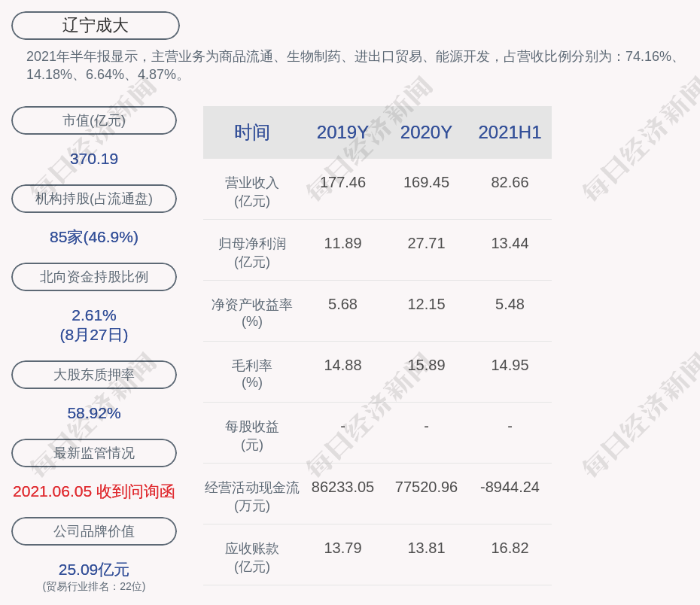
Task: Click the cash flow cell 77520.96
Action: [x=426, y=487]
